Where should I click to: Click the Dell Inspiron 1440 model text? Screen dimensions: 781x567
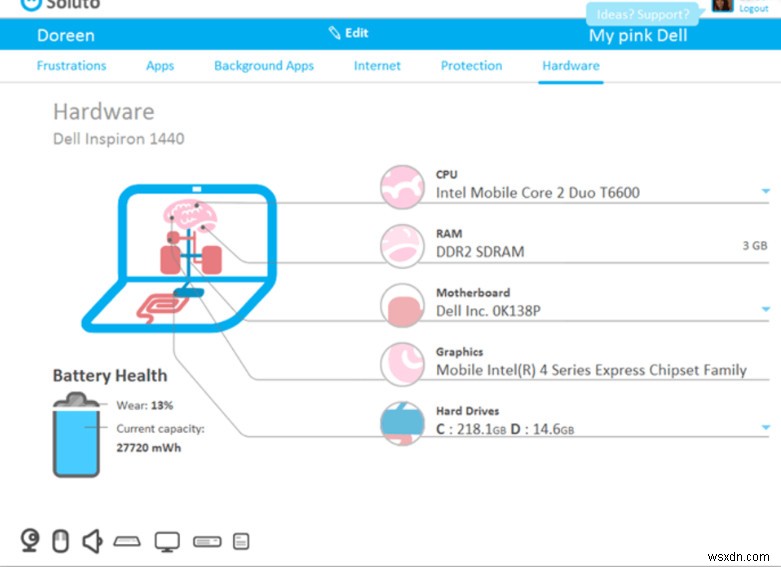pos(119,139)
